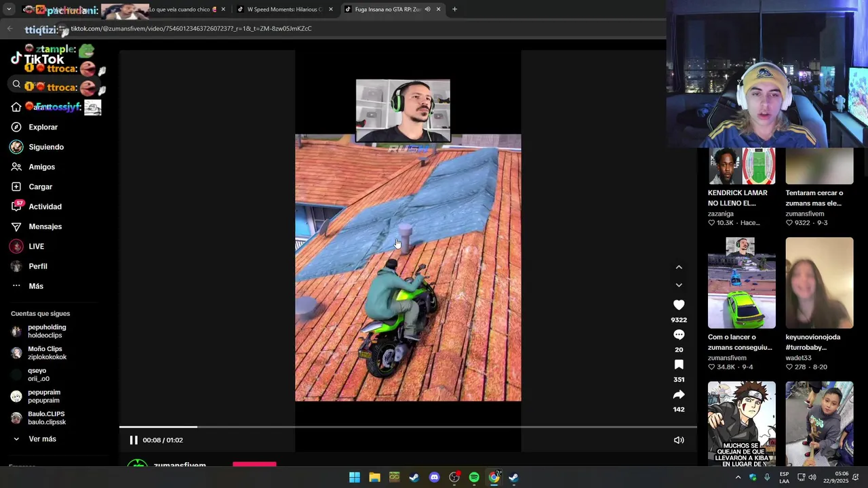Click the sidebar search magnifier icon
The width and height of the screenshot is (868, 488).
[16, 84]
